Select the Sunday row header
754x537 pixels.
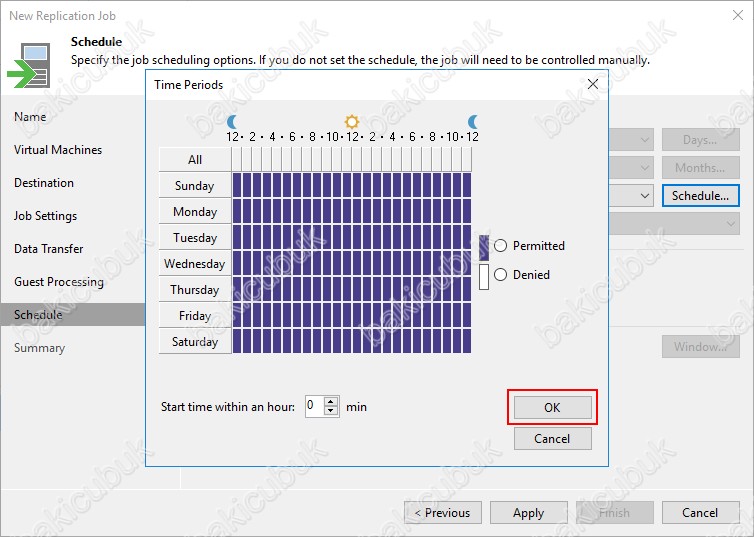pos(195,186)
